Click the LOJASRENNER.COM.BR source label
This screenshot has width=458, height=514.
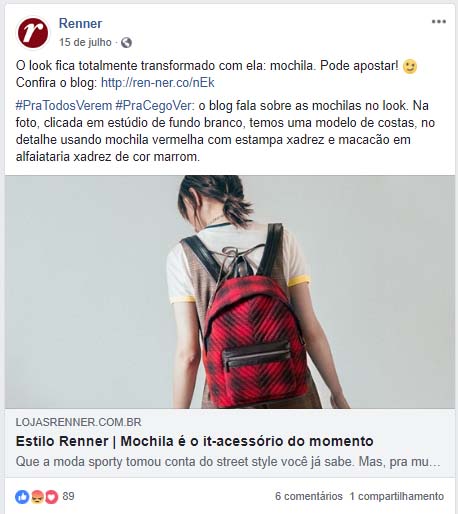point(79,422)
